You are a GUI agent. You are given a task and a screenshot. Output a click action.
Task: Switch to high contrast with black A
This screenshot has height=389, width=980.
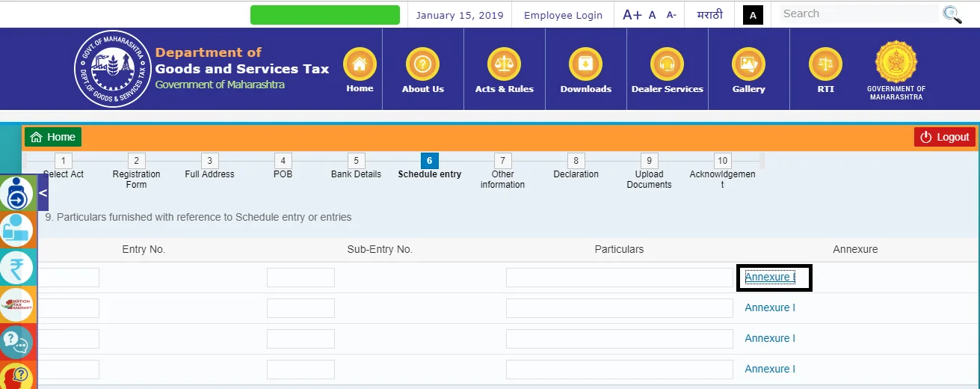(753, 15)
